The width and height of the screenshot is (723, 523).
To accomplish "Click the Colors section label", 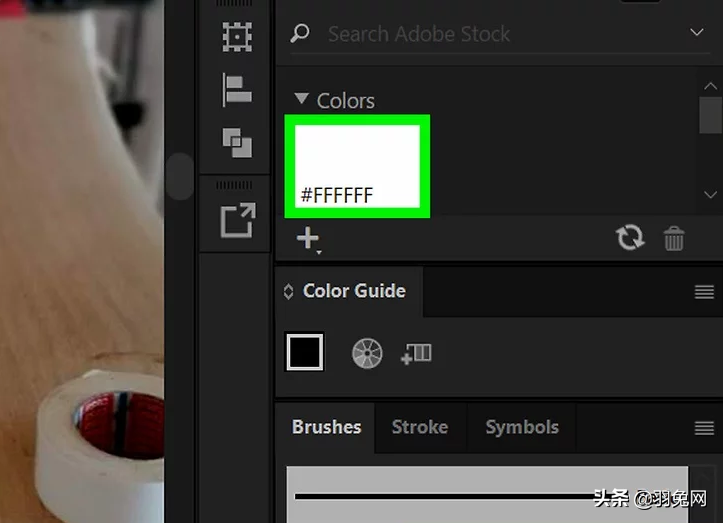I will pyautogui.click(x=345, y=101).
